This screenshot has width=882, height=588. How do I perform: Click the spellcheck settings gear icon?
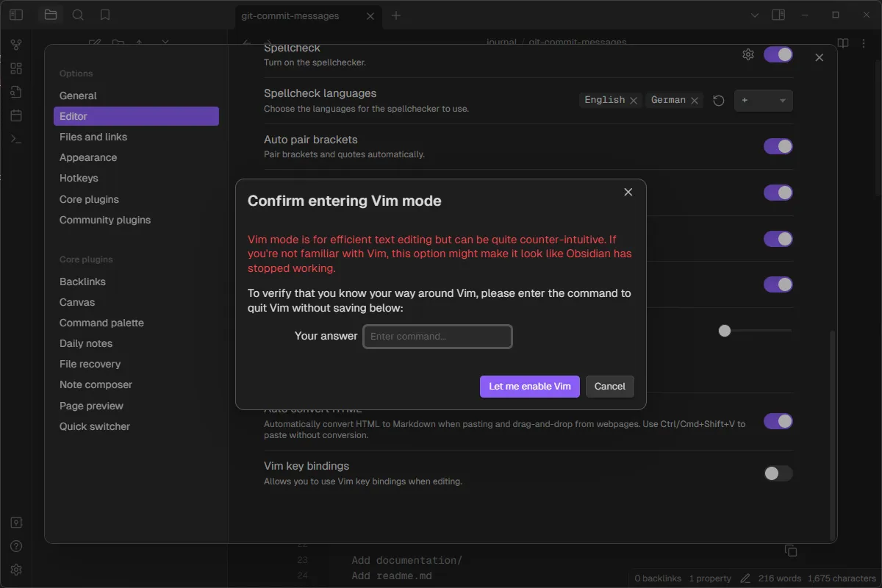747,54
